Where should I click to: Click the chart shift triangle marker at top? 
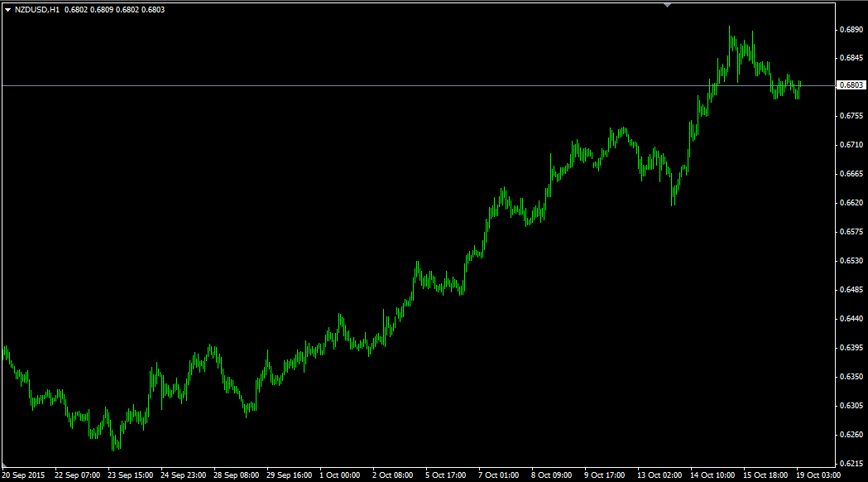(x=667, y=5)
